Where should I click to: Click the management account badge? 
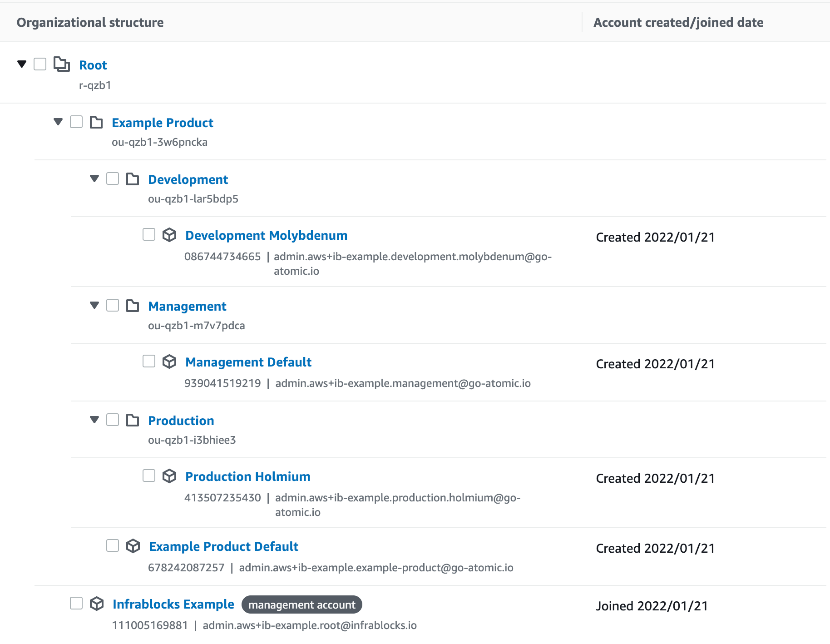(x=301, y=604)
